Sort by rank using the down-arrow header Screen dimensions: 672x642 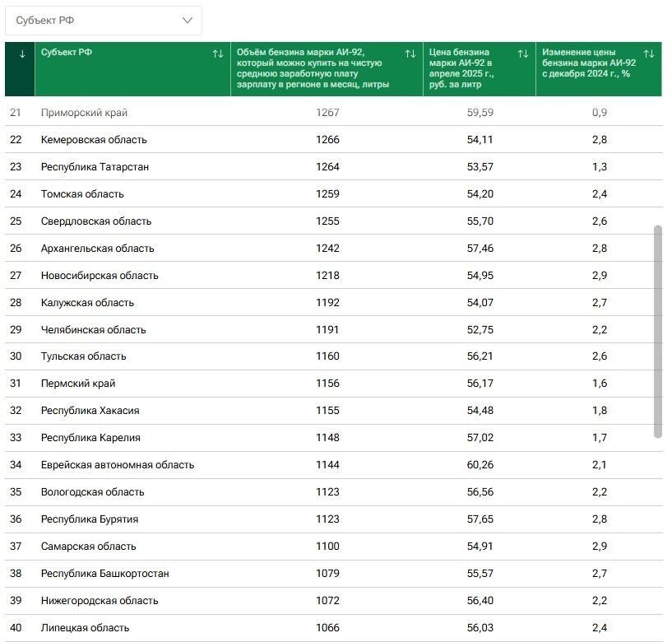click(22, 54)
